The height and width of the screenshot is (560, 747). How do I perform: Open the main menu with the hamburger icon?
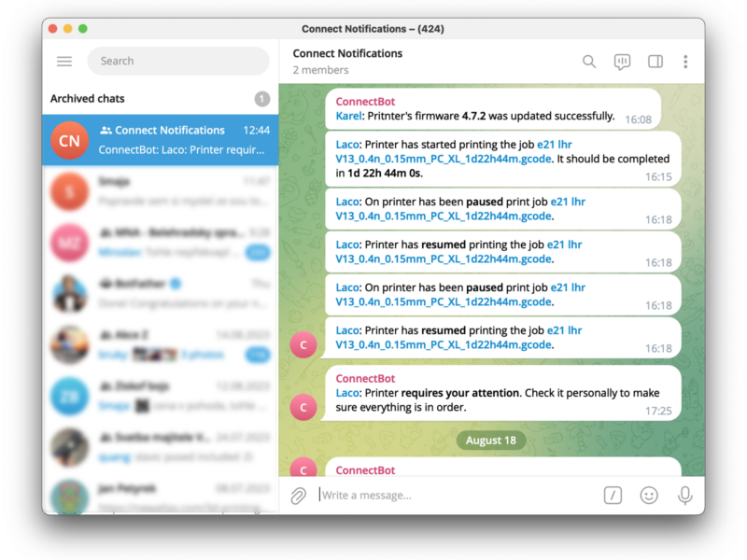point(63,61)
